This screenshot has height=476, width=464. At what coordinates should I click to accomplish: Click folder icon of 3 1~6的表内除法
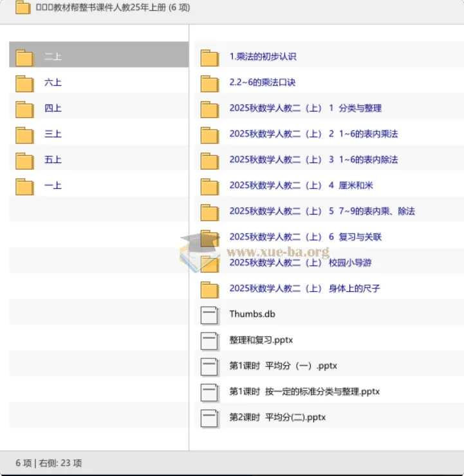tap(210, 161)
